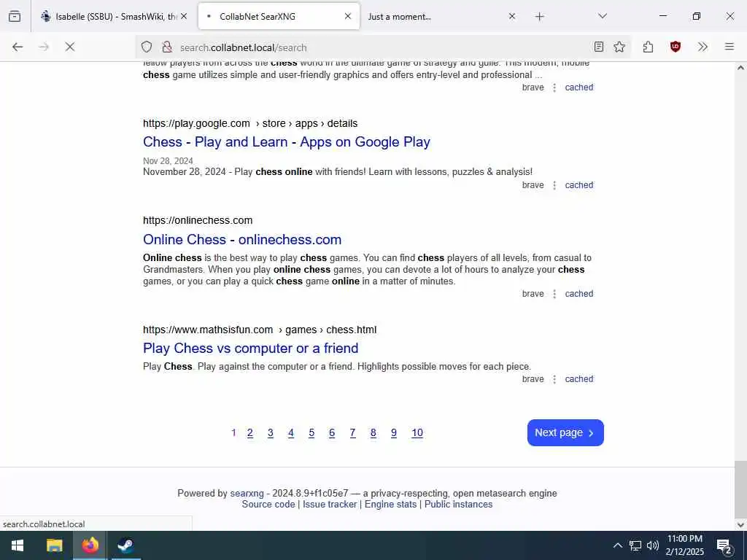The image size is (747, 560).
Task: Open Online Chess onlinechess.com result
Action: coord(242,239)
